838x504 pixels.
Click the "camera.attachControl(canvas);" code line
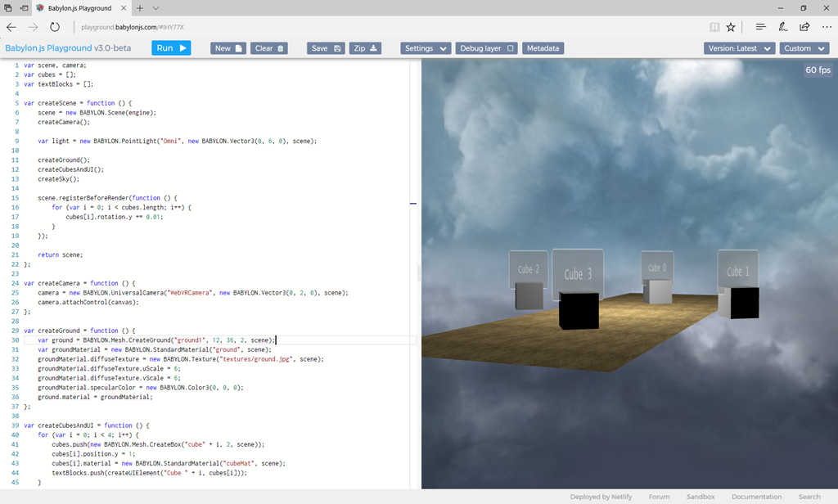(88, 302)
